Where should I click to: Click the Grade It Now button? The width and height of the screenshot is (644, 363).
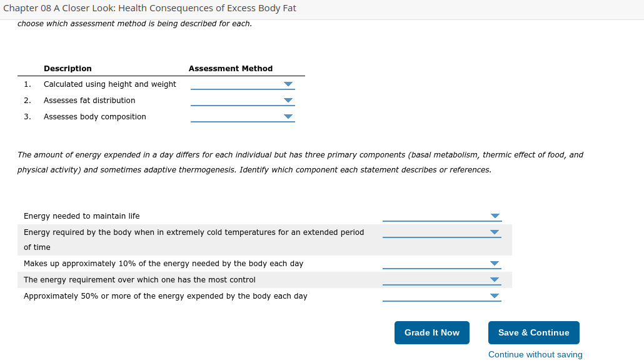(x=431, y=332)
